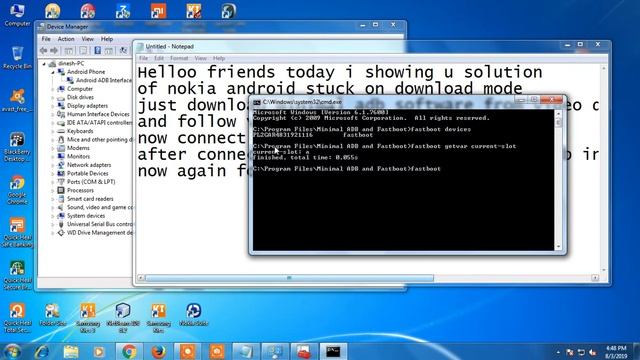Click Windows Media Player on the taskbar

coord(99,351)
